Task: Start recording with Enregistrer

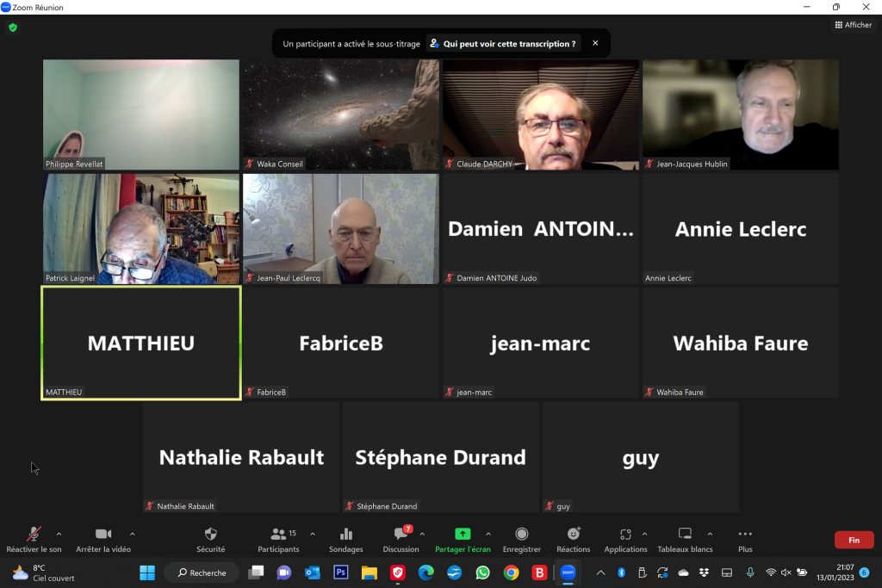Action: click(522, 540)
